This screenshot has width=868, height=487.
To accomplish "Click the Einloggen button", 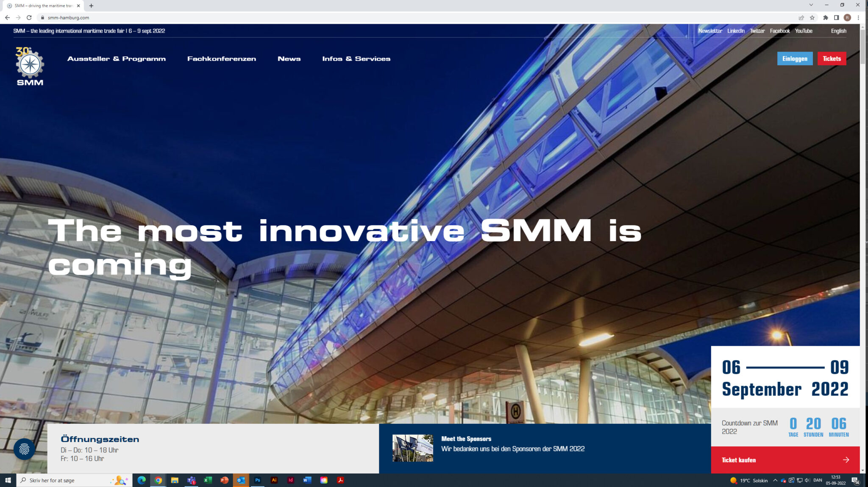I will [x=795, y=58].
